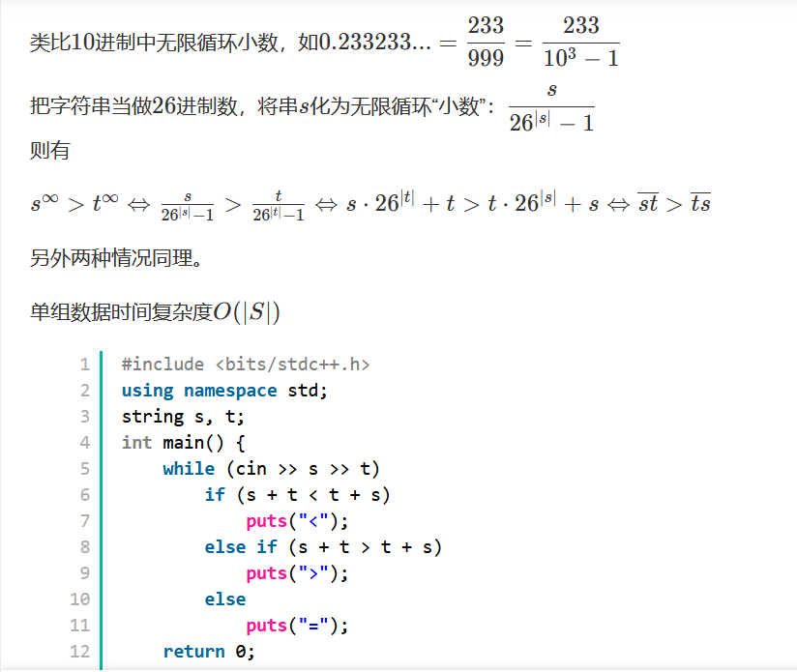Click line number 1 in code gutter
The width and height of the screenshot is (797, 672).
click(84, 365)
